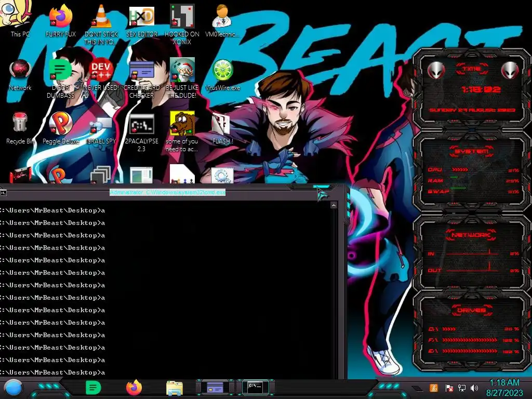Image resolution: width=532 pixels, height=399 pixels.
Task: Open the HxD editor desktop shortcut
Action: (x=141, y=20)
